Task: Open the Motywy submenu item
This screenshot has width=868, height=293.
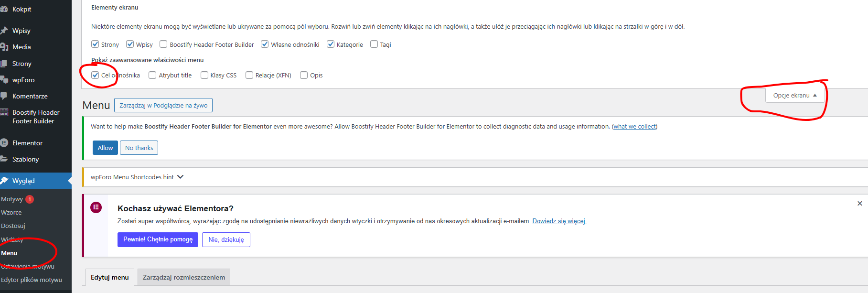Action: [x=12, y=199]
